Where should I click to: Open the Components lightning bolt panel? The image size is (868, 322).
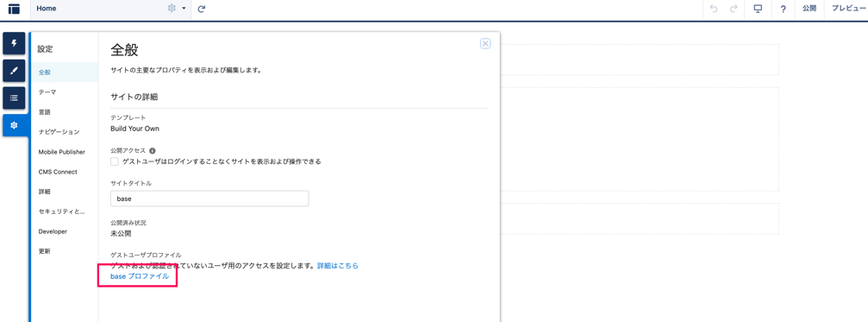click(x=14, y=44)
